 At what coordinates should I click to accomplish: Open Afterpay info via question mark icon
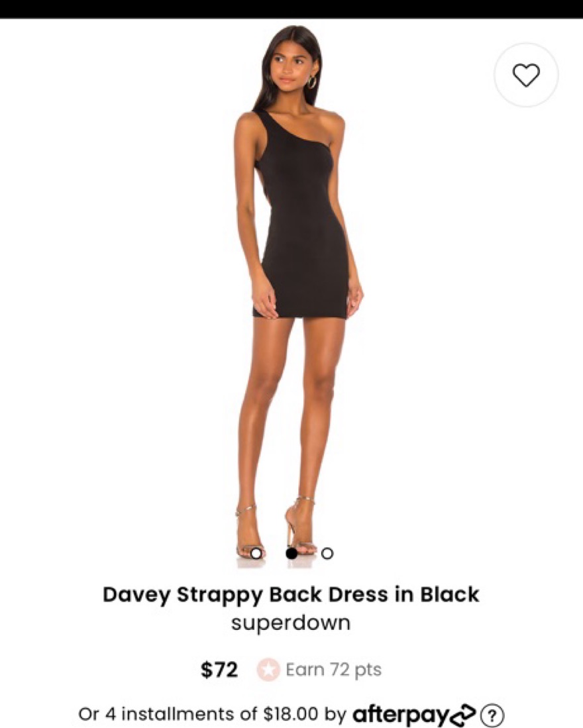(492, 713)
